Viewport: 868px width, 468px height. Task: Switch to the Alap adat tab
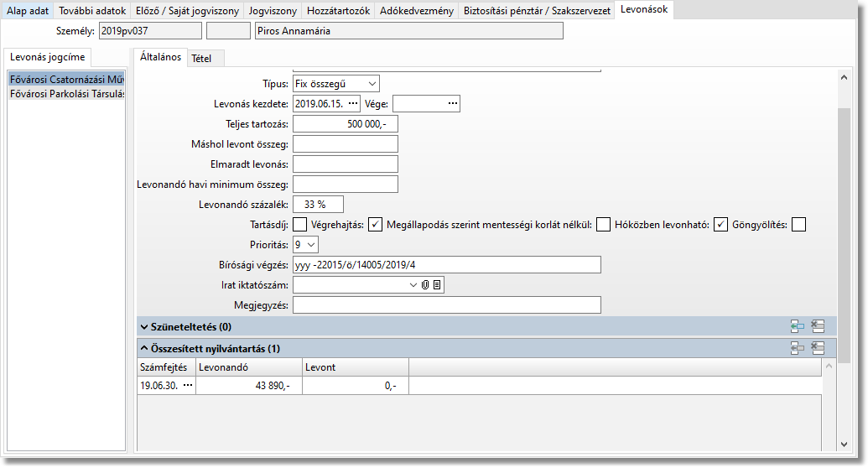tap(28, 11)
